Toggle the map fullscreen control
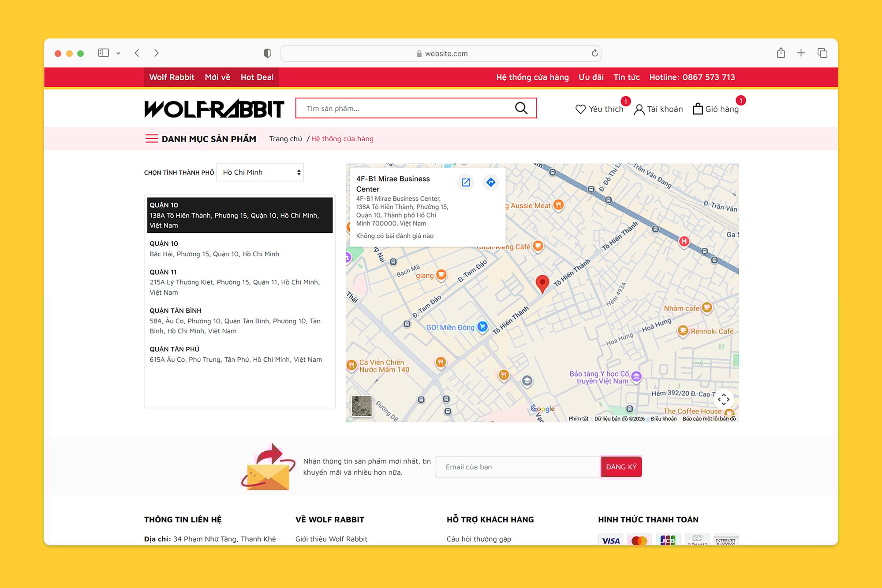Screen dimensions: 882x588 (x=723, y=400)
